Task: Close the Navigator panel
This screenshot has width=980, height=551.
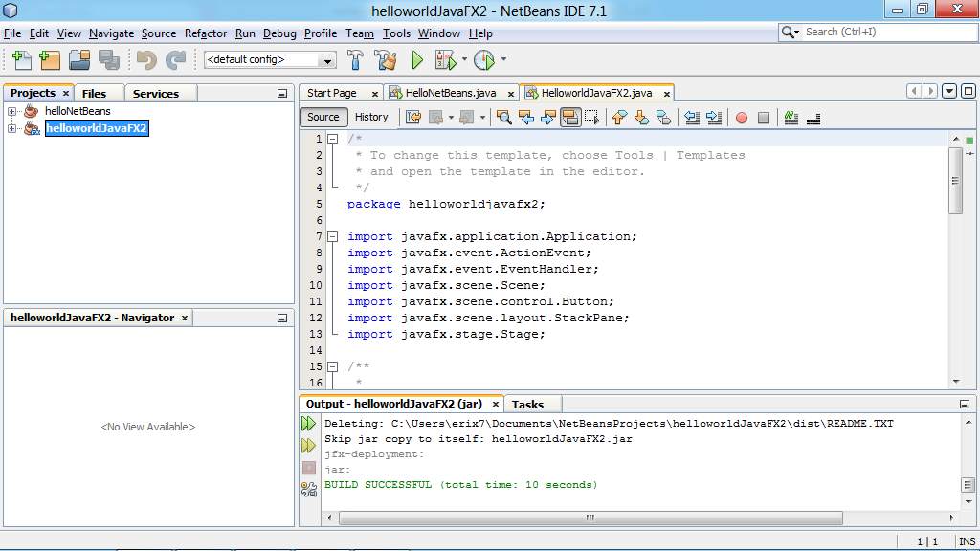Action: pos(185,318)
